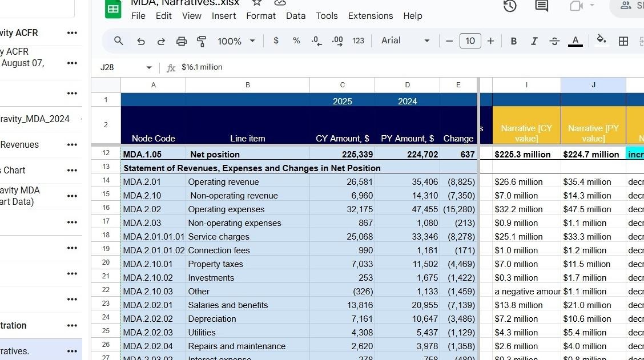The image size is (644, 360).
Task: Open the Data menu
Action: tap(296, 15)
